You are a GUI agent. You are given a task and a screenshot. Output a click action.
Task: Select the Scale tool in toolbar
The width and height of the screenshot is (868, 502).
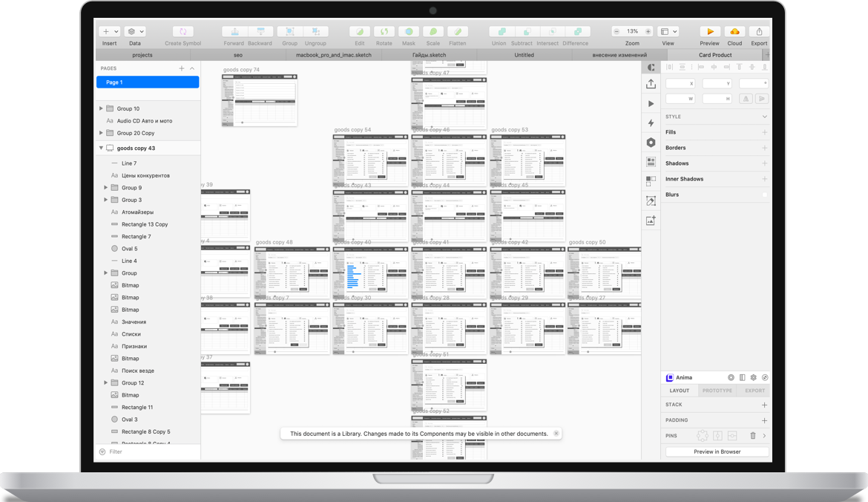coord(433,32)
